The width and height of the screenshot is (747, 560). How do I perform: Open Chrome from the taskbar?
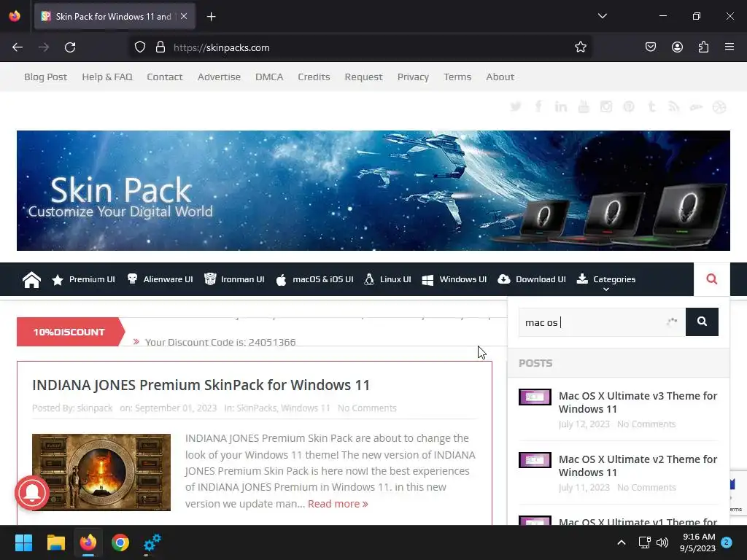pyautogui.click(x=120, y=542)
